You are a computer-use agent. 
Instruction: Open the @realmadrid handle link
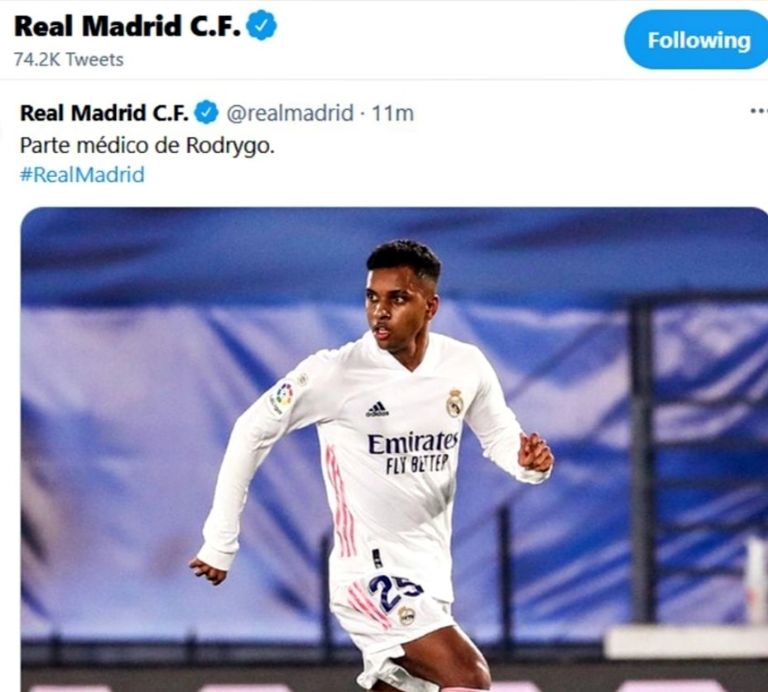click(x=290, y=113)
